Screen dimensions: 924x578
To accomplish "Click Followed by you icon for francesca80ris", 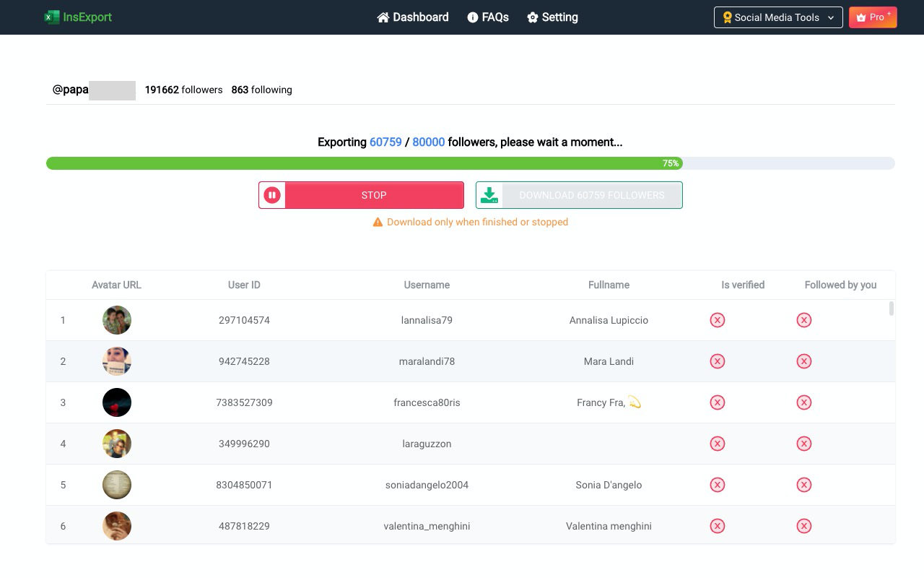I will (x=804, y=402).
